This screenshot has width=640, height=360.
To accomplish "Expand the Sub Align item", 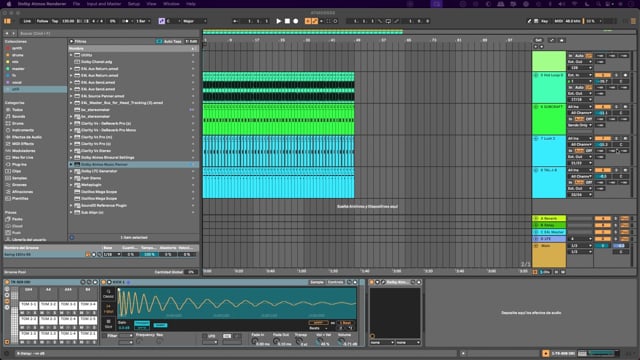I will pyautogui.click(x=71, y=212).
